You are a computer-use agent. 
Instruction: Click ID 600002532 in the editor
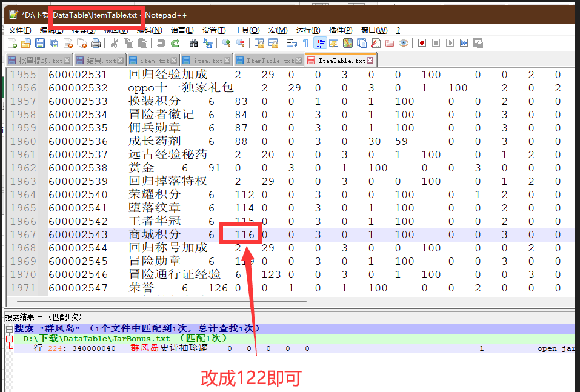click(x=78, y=88)
